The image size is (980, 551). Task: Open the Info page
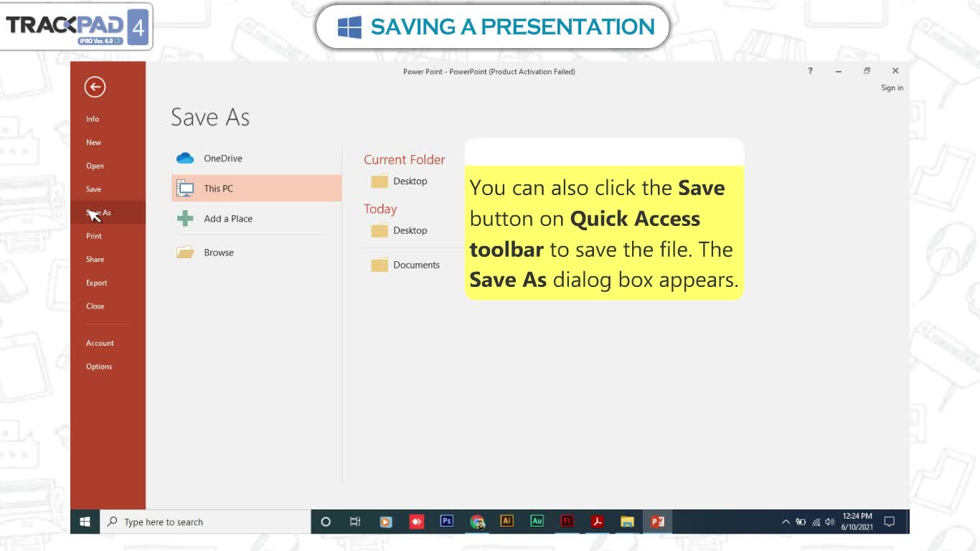click(93, 119)
